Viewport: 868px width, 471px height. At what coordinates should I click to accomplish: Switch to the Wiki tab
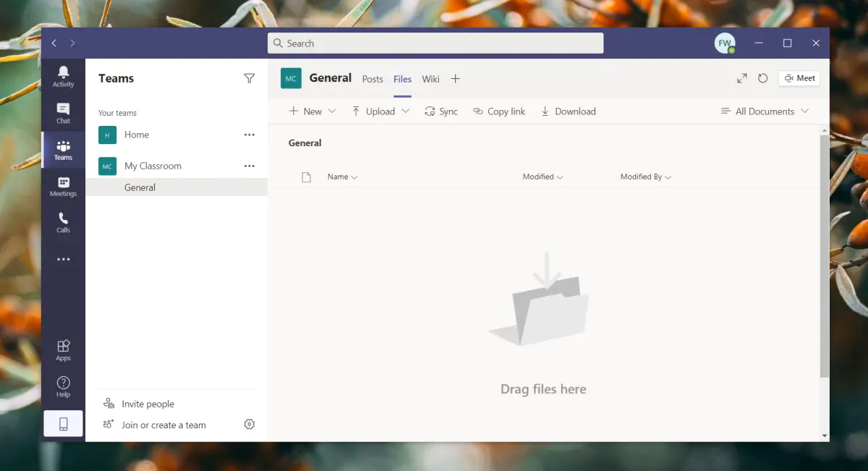(430, 79)
